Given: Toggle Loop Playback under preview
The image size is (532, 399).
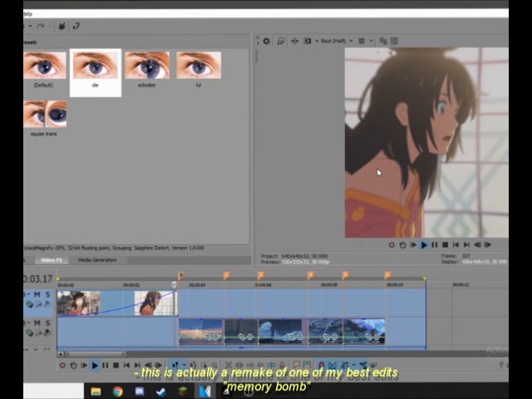Looking at the screenshot, I should [x=402, y=244].
